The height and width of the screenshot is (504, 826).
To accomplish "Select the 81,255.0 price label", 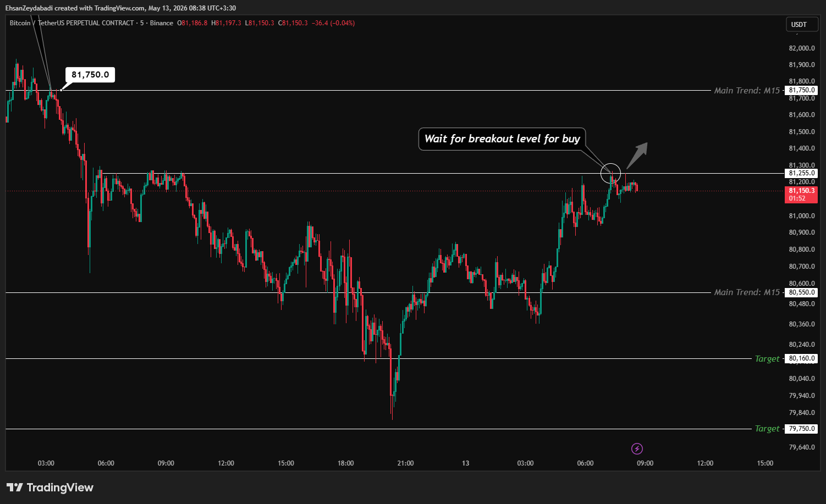I will [801, 173].
